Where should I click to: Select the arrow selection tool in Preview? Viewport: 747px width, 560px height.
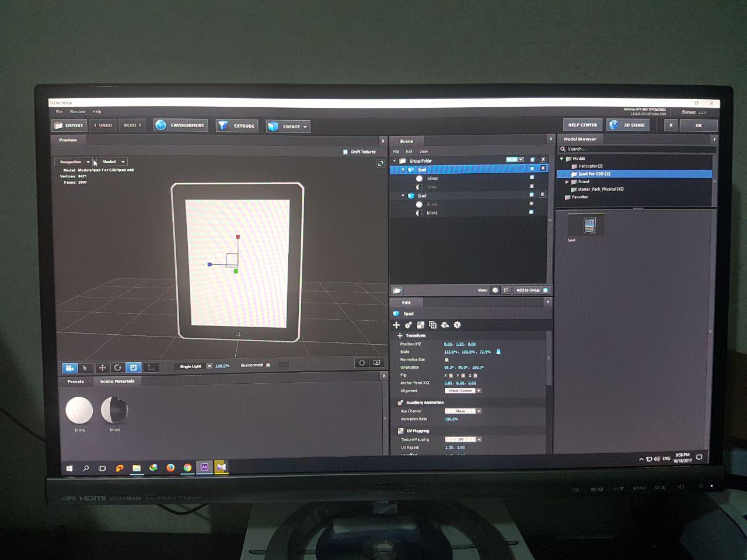coord(85,367)
